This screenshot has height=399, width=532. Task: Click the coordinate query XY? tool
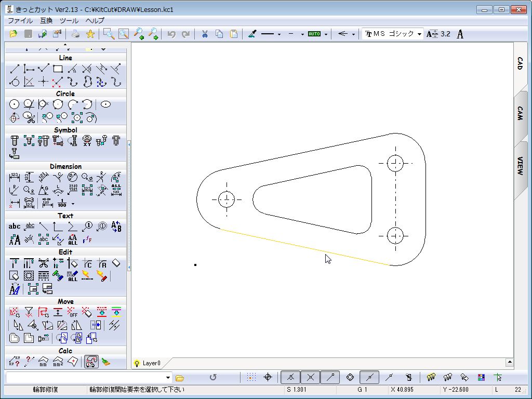pyautogui.click(x=14, y=362)
